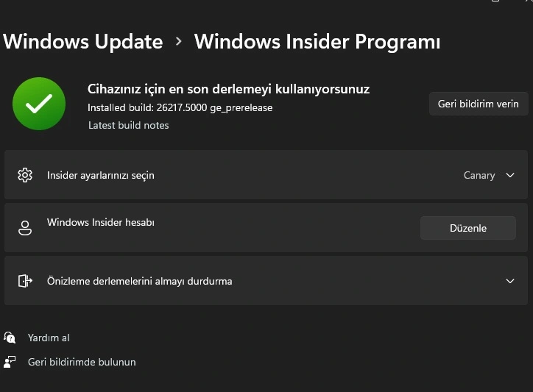
Task: Open Geri bildirimde bulunun link
Action: [x=82, y=362]
